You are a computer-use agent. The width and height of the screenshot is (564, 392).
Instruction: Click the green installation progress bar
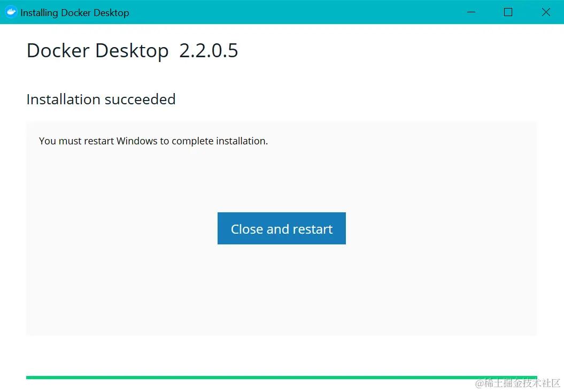click(282, 377)
